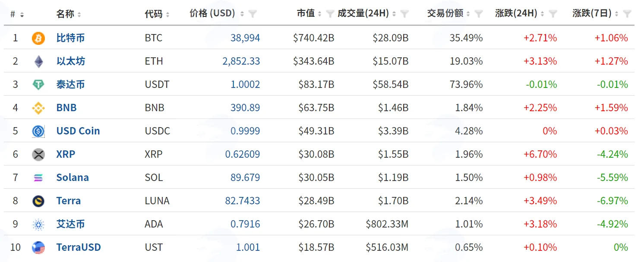Sort by 价格 (USD) column arrows

[x=242, y=14]
